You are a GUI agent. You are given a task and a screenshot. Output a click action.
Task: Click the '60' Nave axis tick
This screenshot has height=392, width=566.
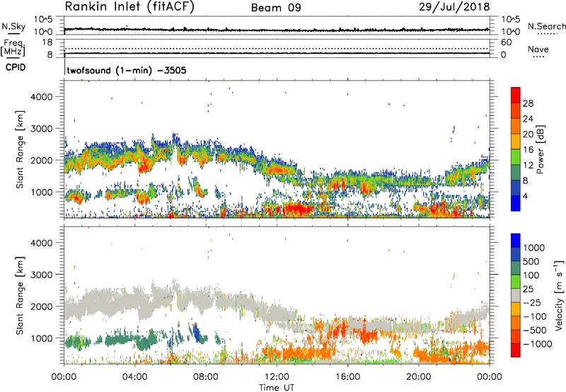506,42
